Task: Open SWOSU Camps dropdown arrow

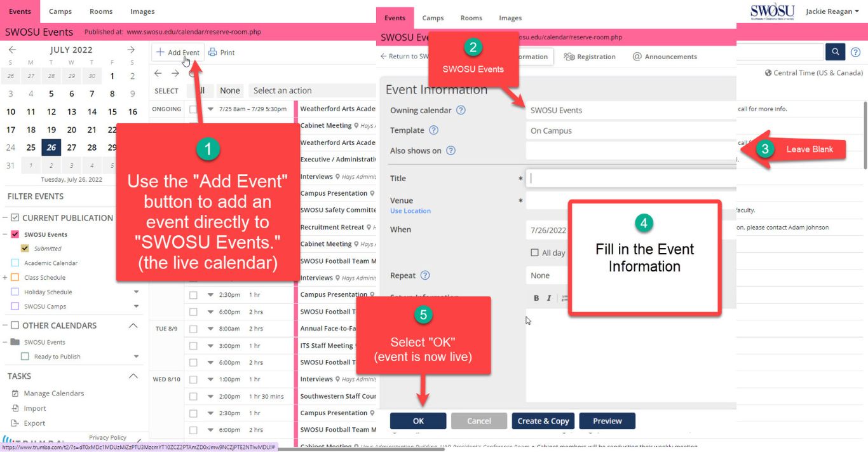Action: 136,306
